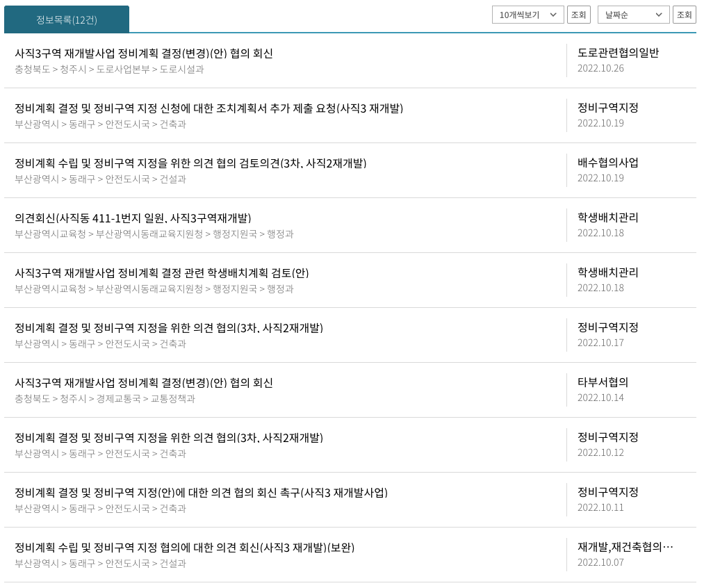
Task: Click 타부서협의 category label
Action: pyautogui.click(x=603, y=382)
